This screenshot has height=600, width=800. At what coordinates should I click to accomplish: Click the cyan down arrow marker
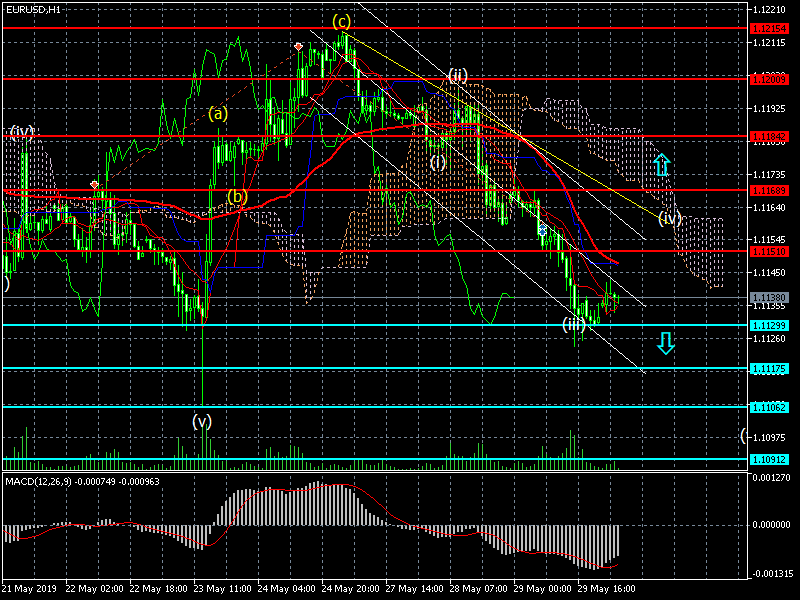[x=666, y=344]
